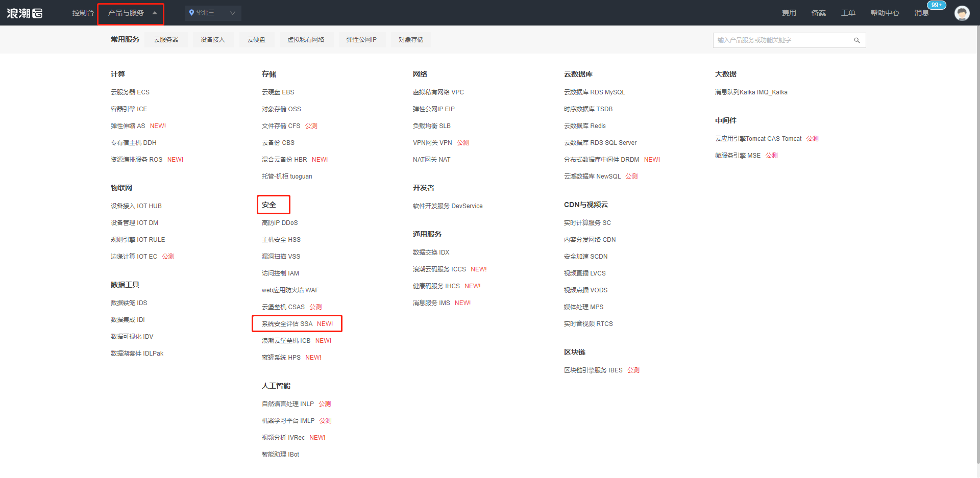Open 弹性公网IP EIP
Viewport: 980px width, 478px height.
(433, 109)
